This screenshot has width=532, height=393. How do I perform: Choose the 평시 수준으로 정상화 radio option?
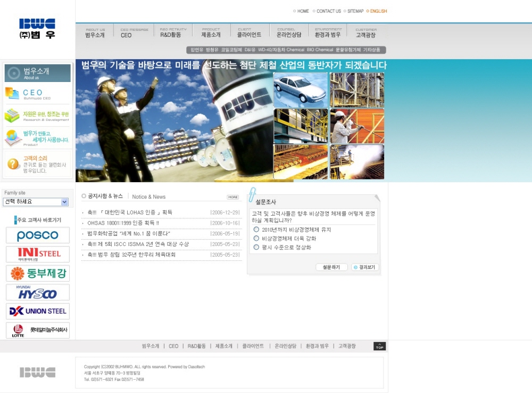[256, 247]
